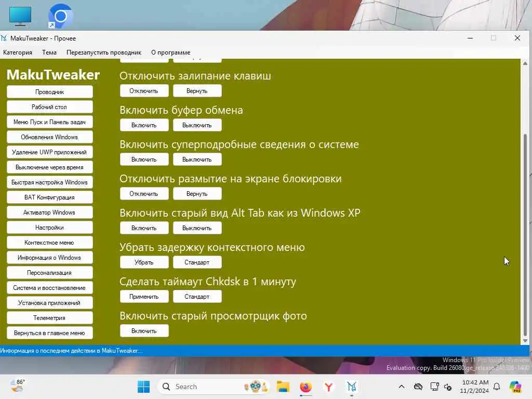Open the Windows Start button
Screen dimensions: 532x399
144,387
